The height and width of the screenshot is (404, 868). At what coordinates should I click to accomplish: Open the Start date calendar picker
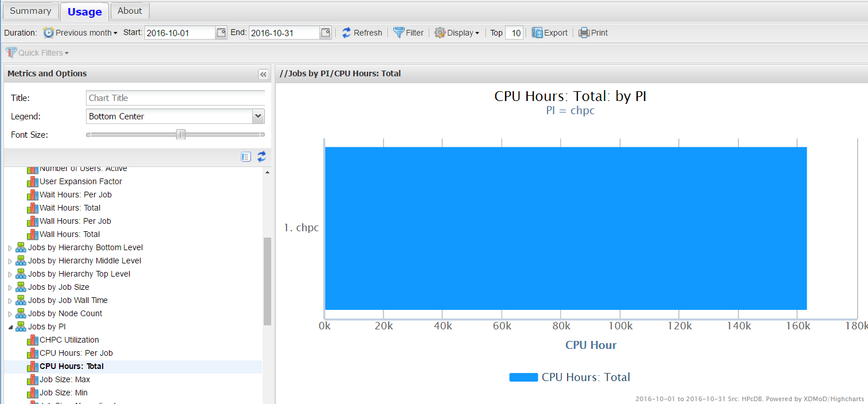click(221, 33)
